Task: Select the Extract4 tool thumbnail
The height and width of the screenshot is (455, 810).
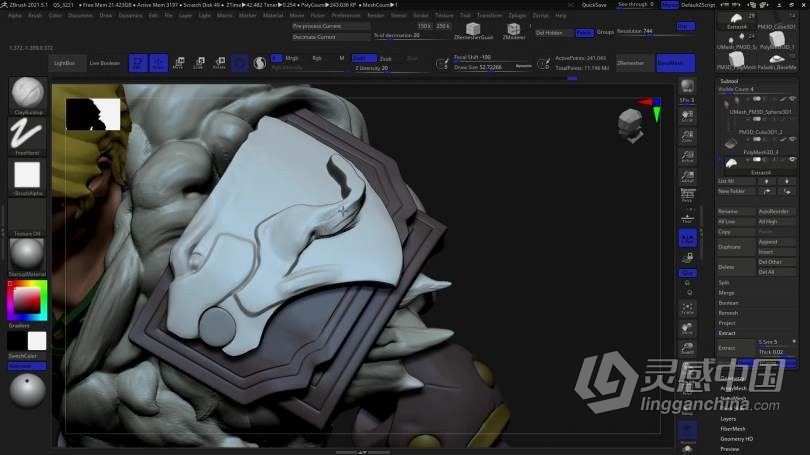Action: tap(737, 22)
